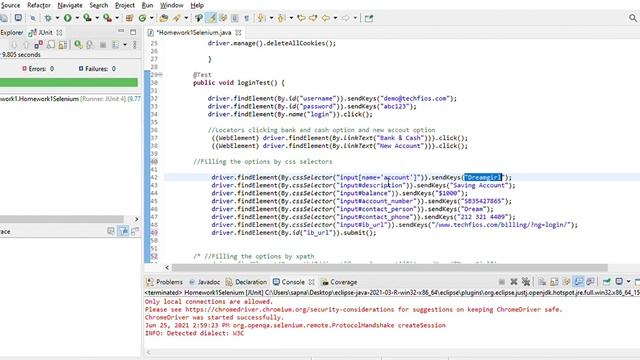The height and width of the screenshot is (360, 640).
Task: Click the chromedriver security-considerations link
Action: (x=289, y=309)
